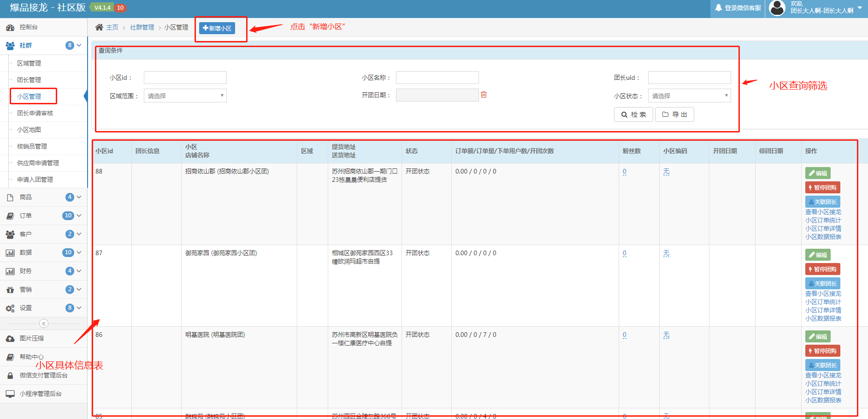Click the bell icon for 登录微信客服
Screen dimensions: 868x419
[719, 8]
